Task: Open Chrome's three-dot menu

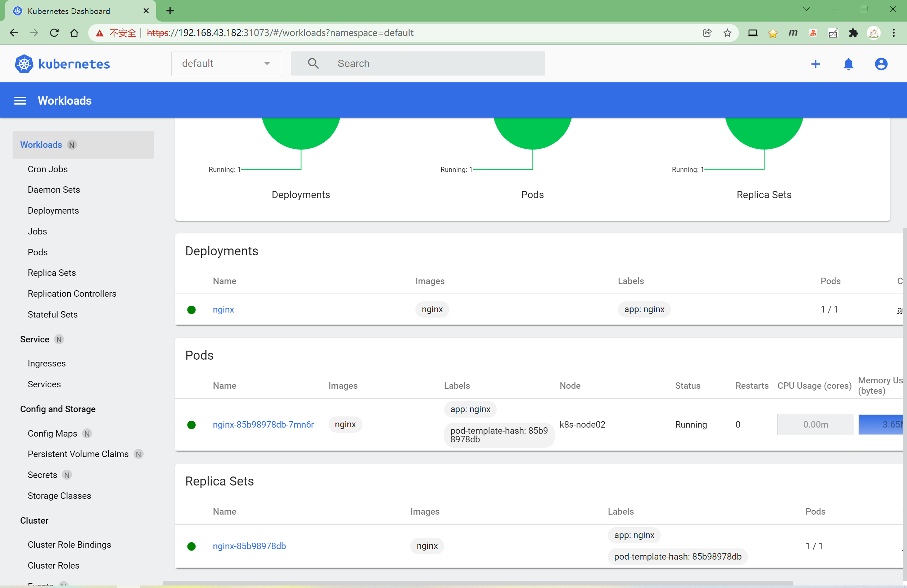Action: pyautogui.click(x=894, y=33)
